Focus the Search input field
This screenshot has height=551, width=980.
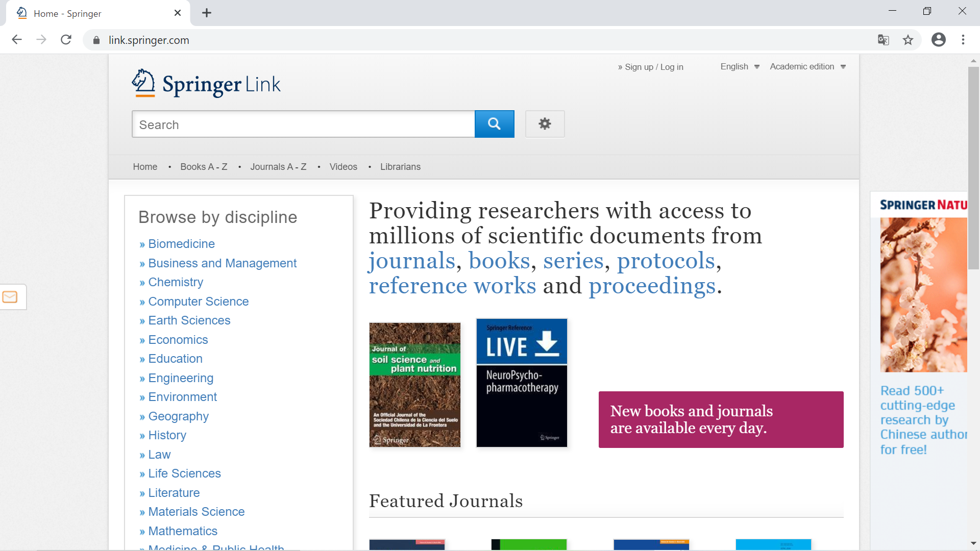click(303, 124)
